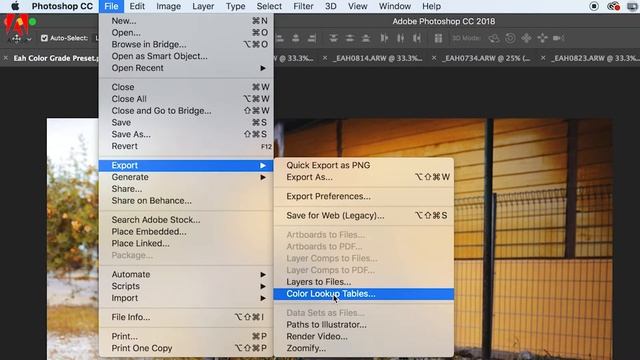Click the align horizontal centers icon
Image resolution: width=640 pixels, height=360 pixels.
296,38
